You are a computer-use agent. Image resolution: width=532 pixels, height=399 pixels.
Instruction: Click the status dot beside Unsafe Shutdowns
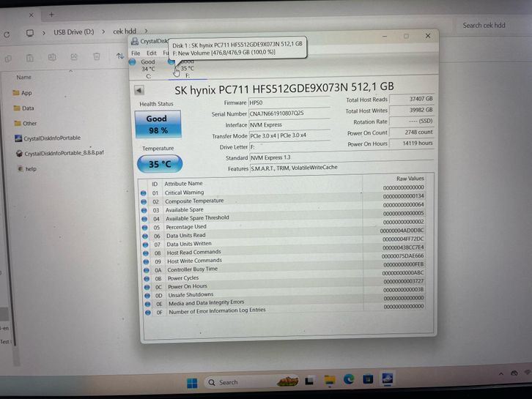tap(147, 296)
